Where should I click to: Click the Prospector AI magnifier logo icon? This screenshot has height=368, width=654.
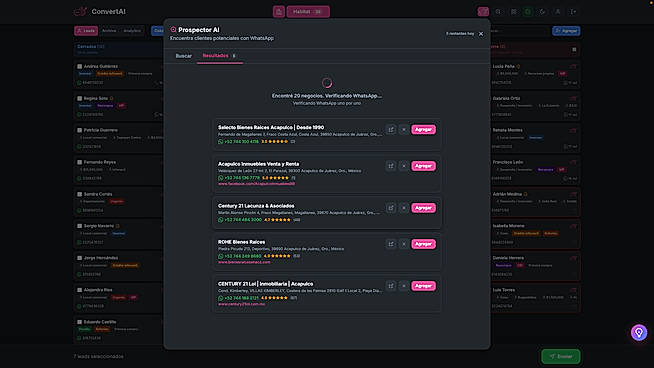[173, 30]
